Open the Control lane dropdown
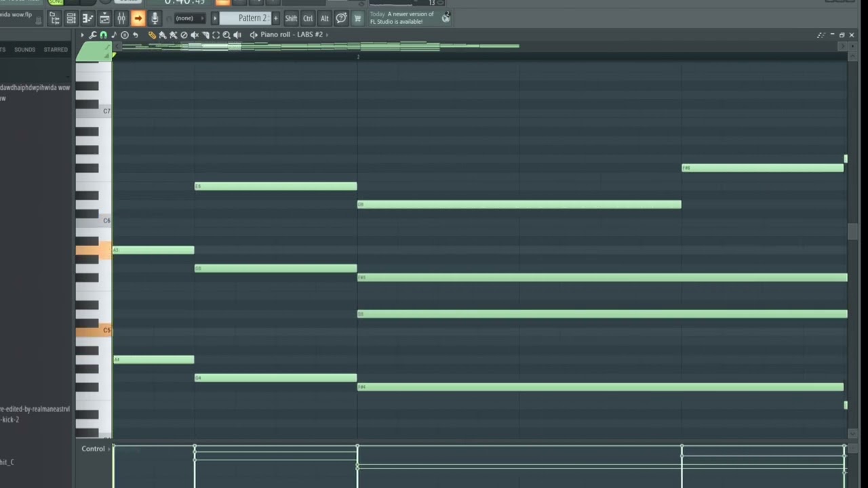The image size is (868, 488). 94,449
